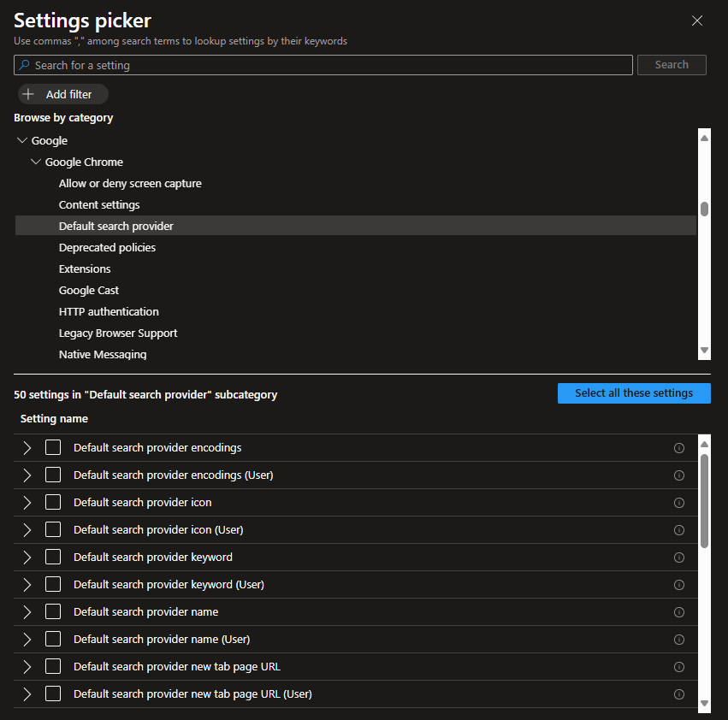The image size is (728, 720).
Task: Open info for Default search provider encodings (User)
Action: coord(678,475)
